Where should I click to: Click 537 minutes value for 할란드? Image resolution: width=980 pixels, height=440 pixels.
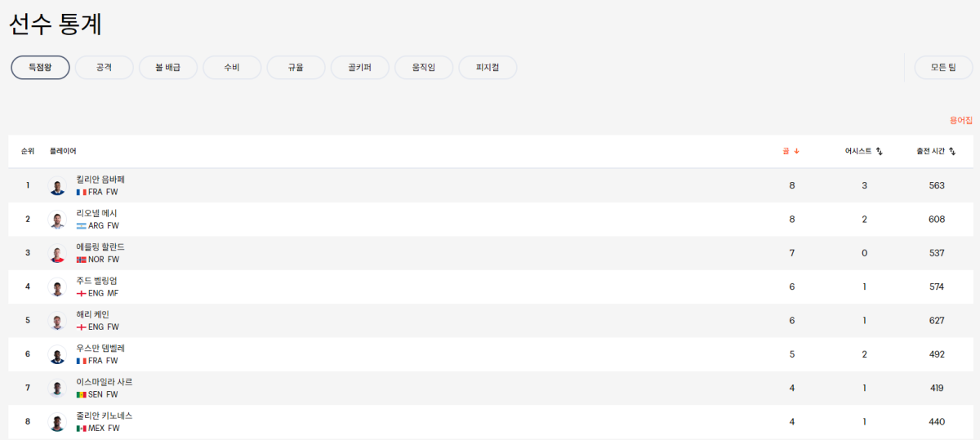tap(937, 253)
